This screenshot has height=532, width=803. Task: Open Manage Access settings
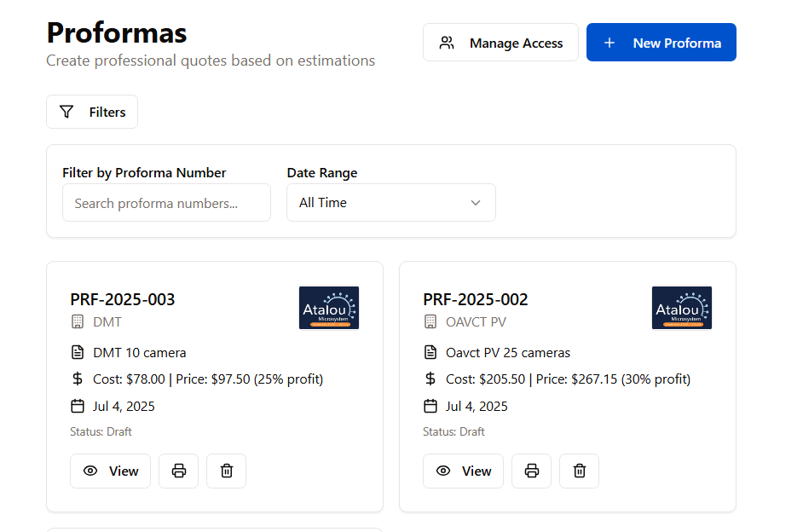tap(500, 43)
